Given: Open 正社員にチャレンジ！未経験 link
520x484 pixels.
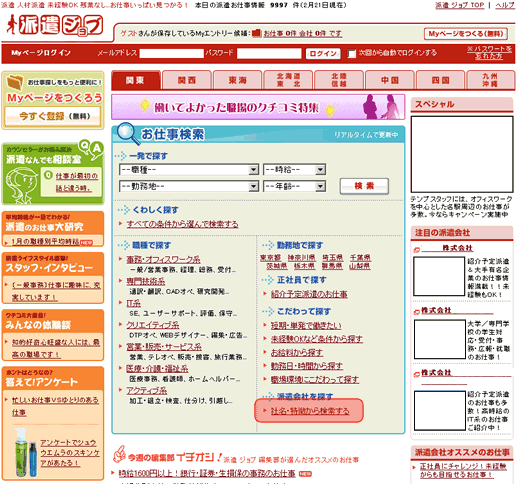Looking at the screenshot, I should (x=463, y=470).
